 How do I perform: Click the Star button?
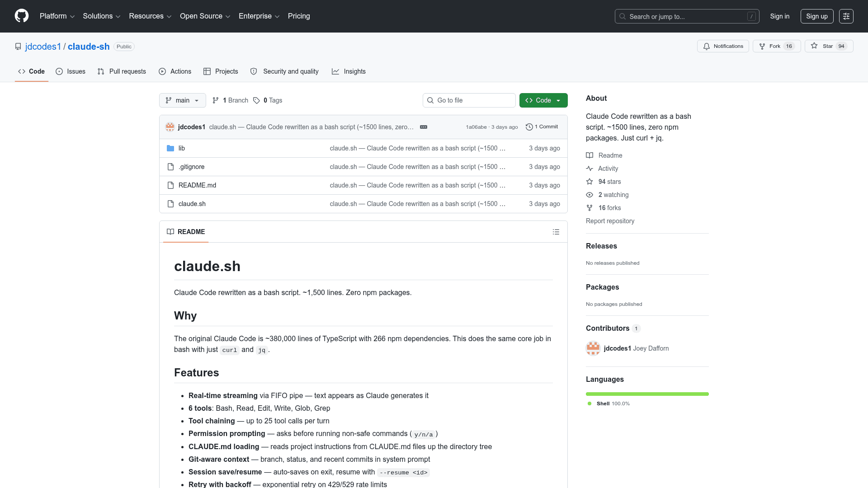[x=828, y=46]
